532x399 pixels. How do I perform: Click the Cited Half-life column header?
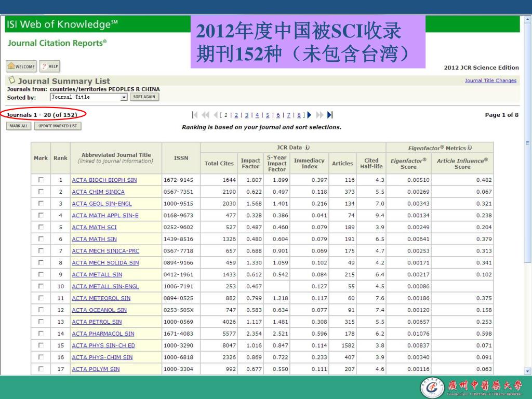[371, 164]
